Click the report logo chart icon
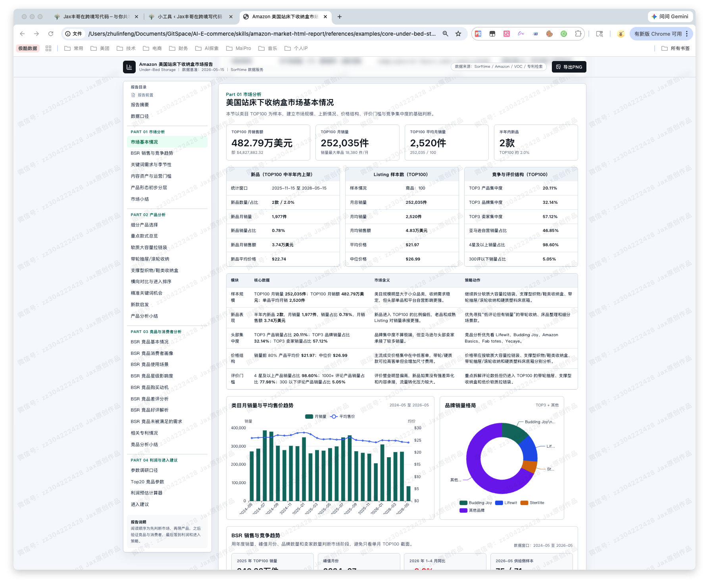Viewport: 709px width, 588px height. pos(129,67)
